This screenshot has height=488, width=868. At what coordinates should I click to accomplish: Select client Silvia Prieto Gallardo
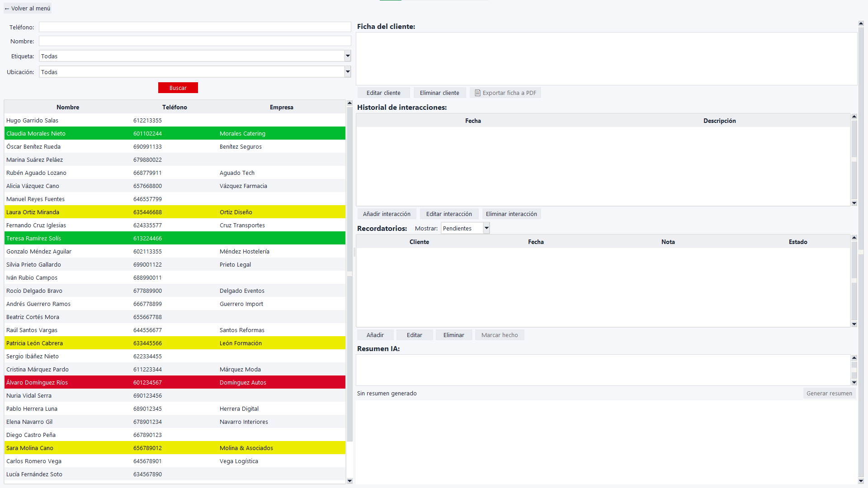[x=175, y=264]
